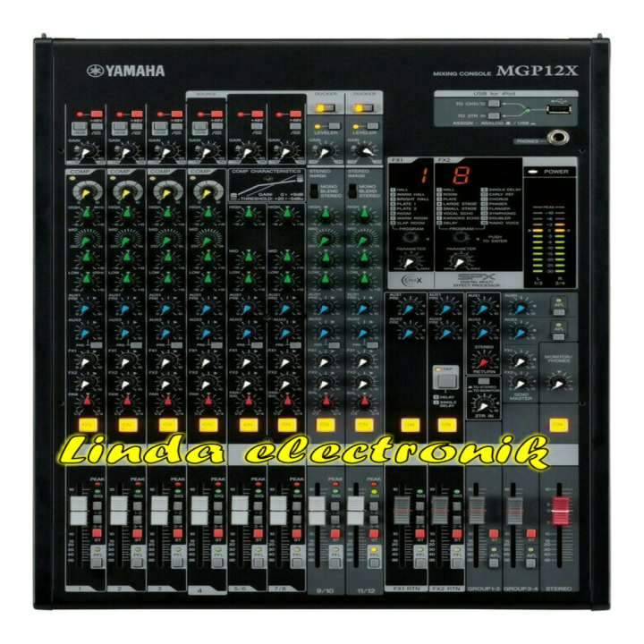
Task: Click the channel 1 fader
Action: pos(79,511)
